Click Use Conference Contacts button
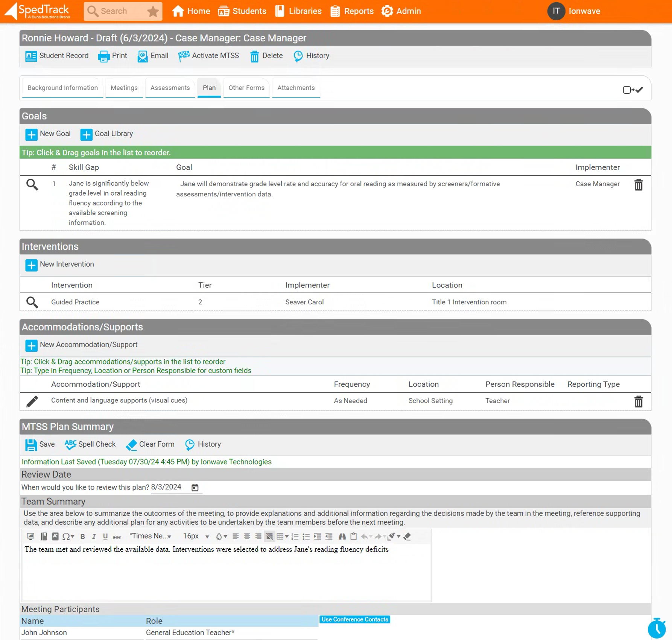This screenshot has height=640, width=672. pyautogui.click(x=354, y=619)
